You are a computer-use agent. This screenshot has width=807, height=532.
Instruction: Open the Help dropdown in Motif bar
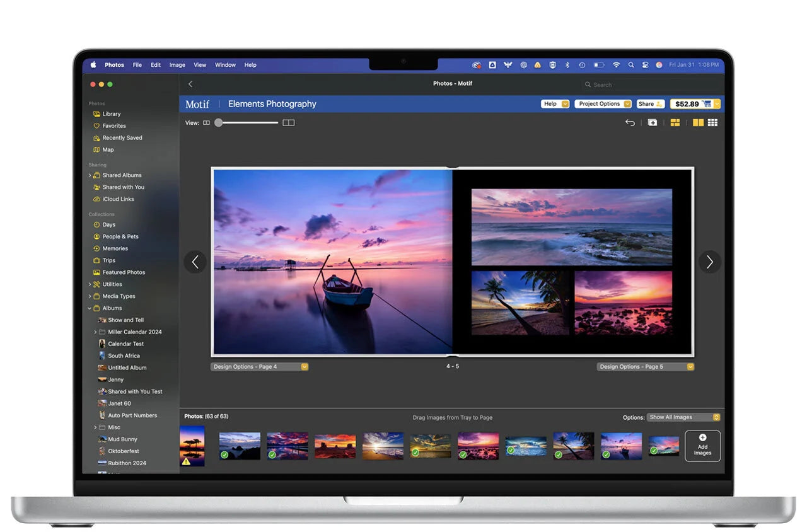555,104
